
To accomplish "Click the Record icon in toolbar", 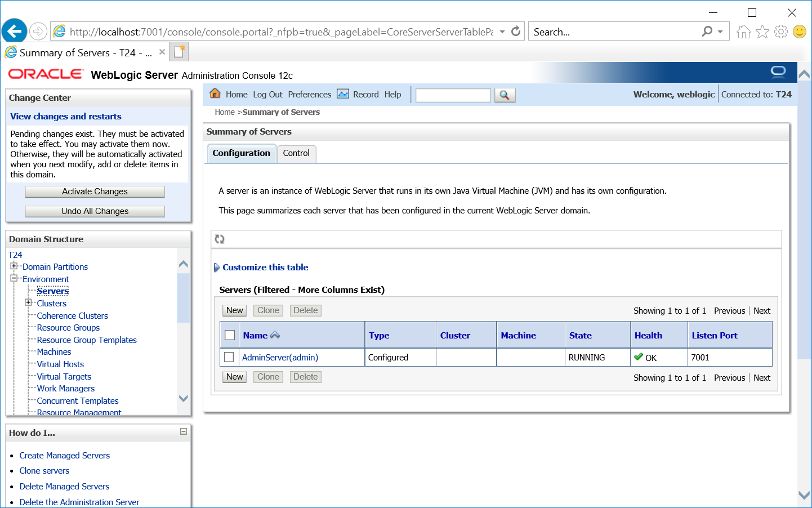I will [x=343, y=94].
